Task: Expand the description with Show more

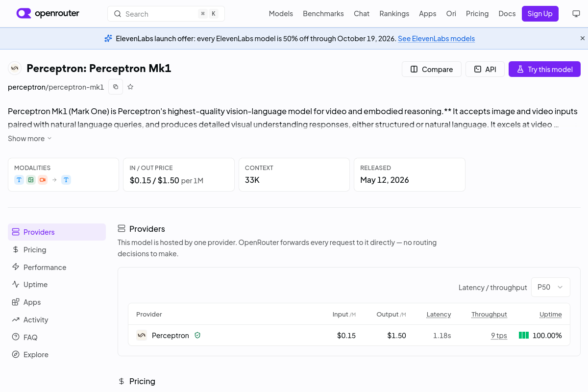Action: [30, 139]
